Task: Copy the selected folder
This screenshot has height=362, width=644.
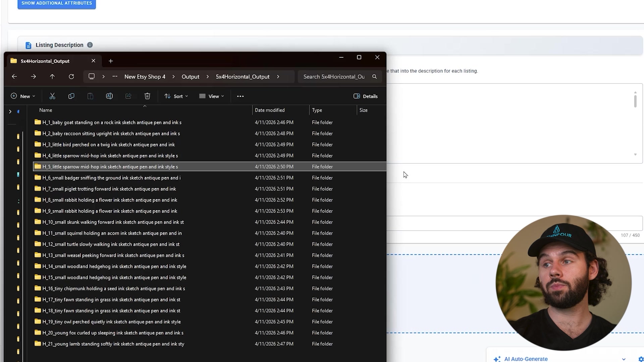Action: click(x=71, y=96)
